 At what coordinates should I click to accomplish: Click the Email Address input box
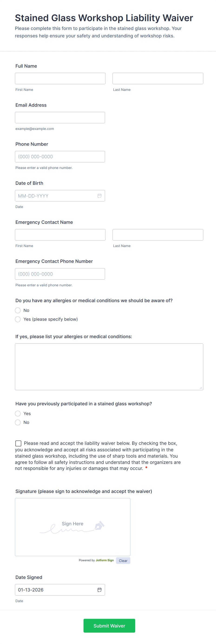60,118
